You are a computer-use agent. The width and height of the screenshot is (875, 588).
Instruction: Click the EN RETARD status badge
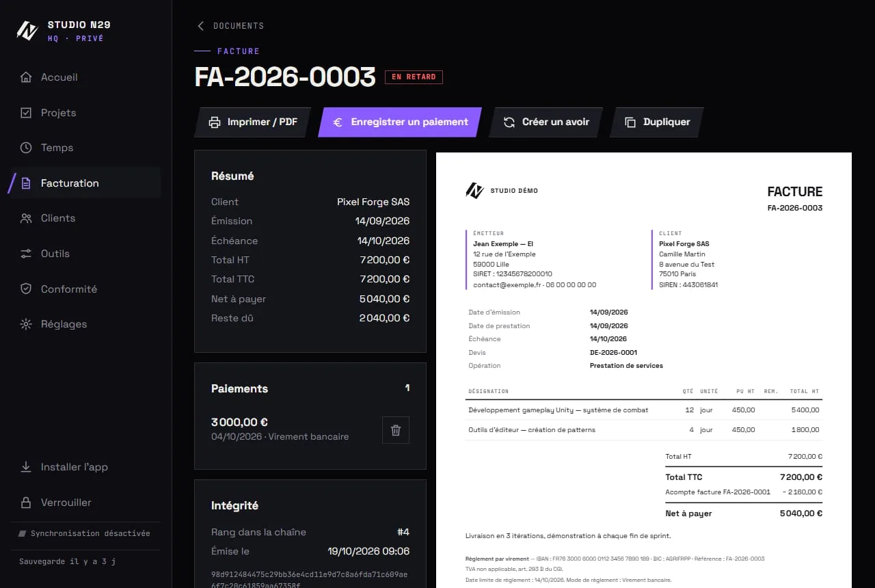click(x=414, y=77)
